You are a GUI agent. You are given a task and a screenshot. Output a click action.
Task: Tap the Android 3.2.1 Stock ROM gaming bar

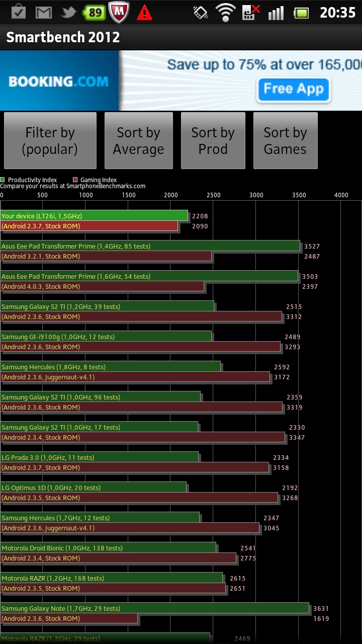pos(106,256)
